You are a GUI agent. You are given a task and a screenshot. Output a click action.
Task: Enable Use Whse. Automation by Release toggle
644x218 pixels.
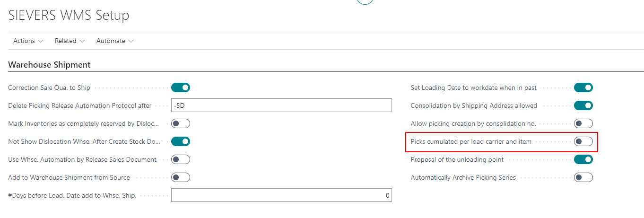click(180, 159)
